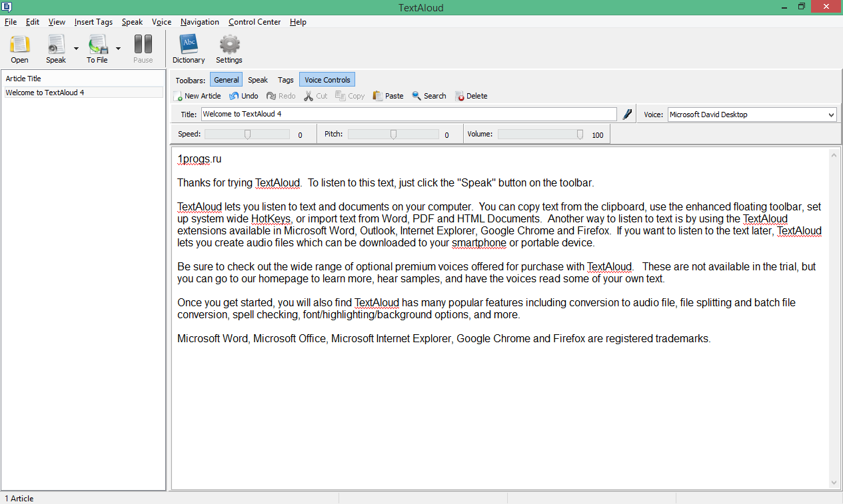Open Settings via gear icon
This screenshot has height=504, width=843.
pos(229,45)
